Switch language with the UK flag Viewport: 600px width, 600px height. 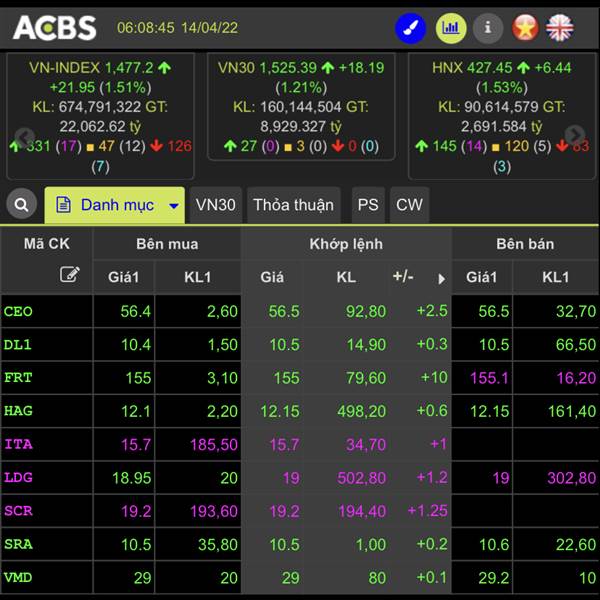tap(560, 27)
